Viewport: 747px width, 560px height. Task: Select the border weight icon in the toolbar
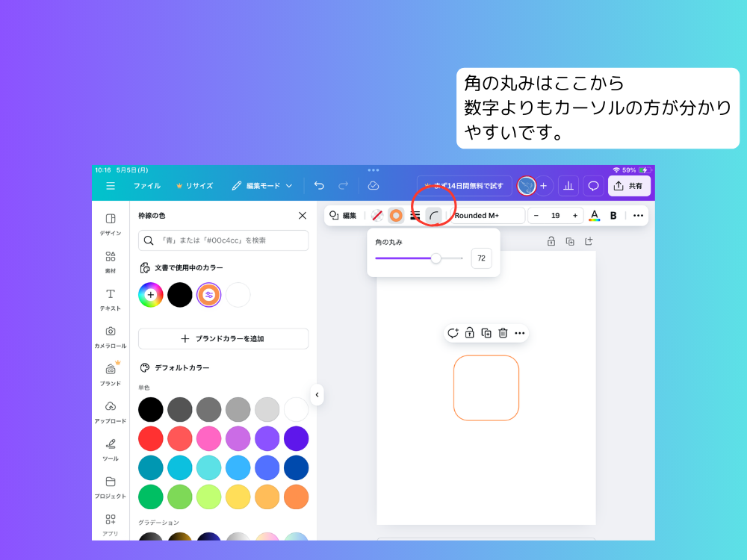coord(415,215)
